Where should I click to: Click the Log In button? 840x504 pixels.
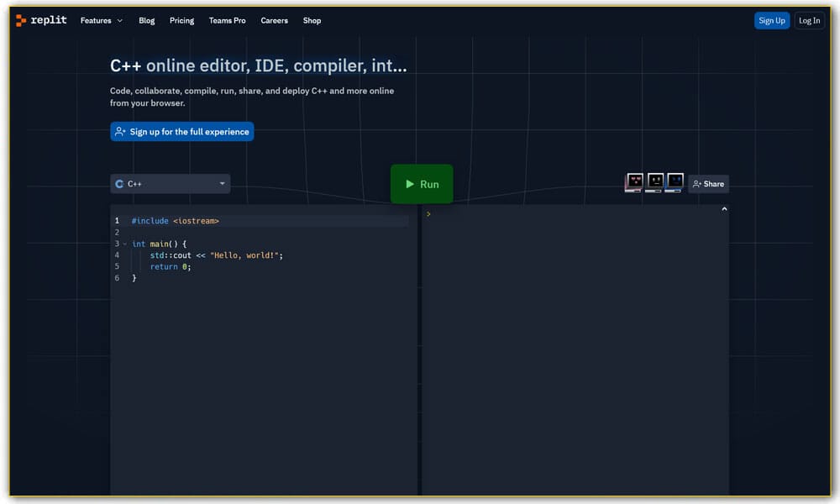click(809, 20)
